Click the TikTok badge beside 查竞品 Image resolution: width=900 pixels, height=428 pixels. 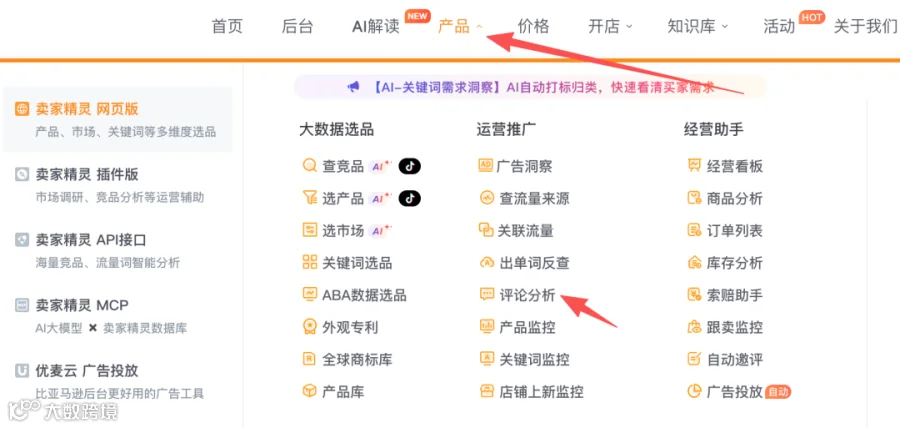coord(409,166)
